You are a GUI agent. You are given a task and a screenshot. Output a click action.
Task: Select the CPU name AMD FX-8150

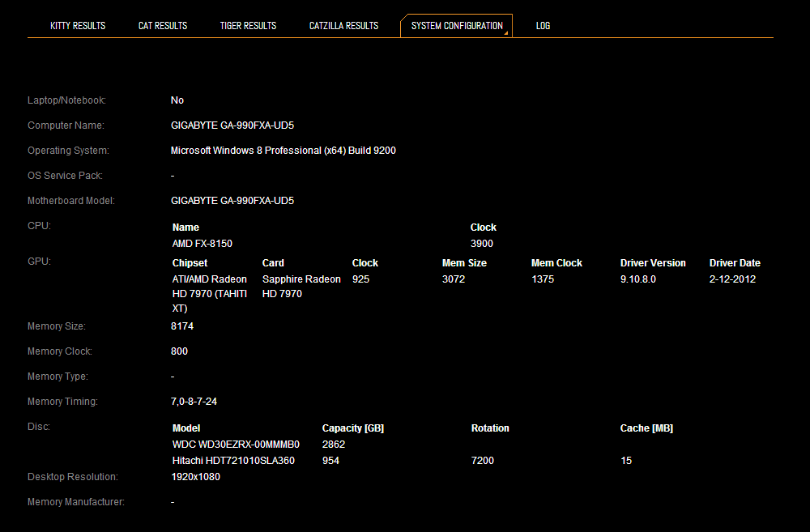(202, 244)
